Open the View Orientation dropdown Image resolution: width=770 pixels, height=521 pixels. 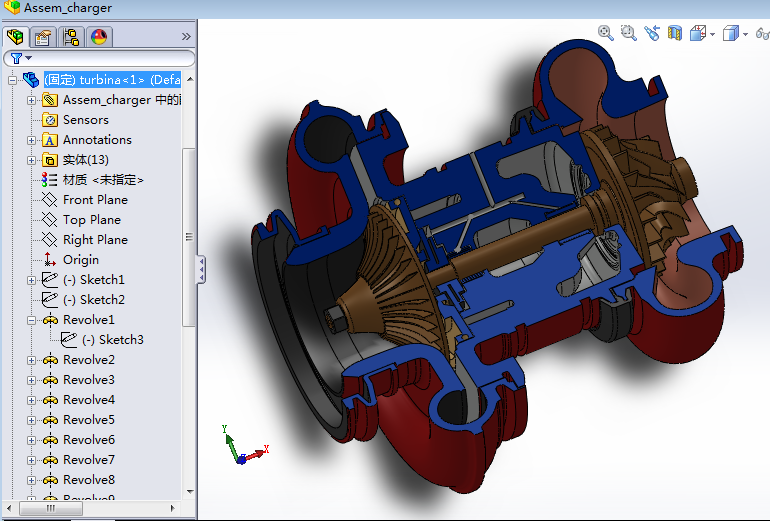[x=702, y=33]
